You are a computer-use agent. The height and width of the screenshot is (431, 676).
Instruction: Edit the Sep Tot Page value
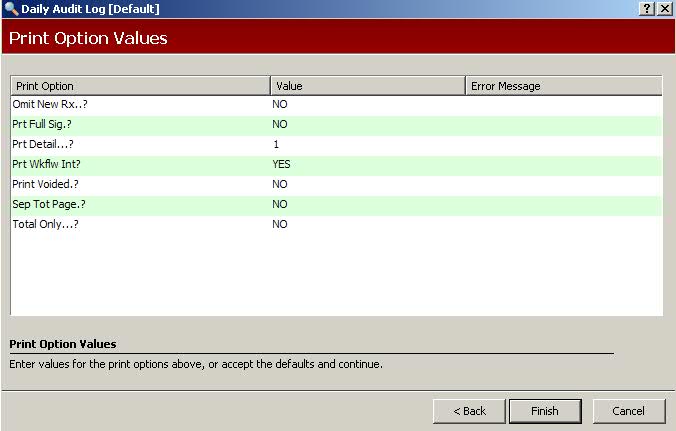(367, 204)
